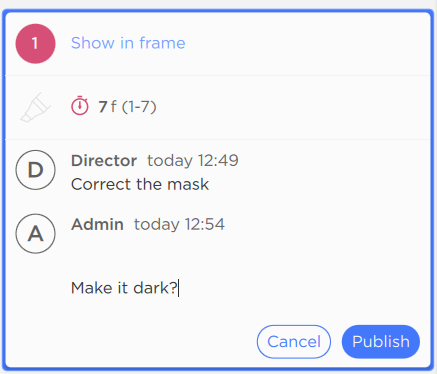This screenshot has height=374, width=437.
Task: Open the Admin avatar circle
Action: tap(35, 234)
